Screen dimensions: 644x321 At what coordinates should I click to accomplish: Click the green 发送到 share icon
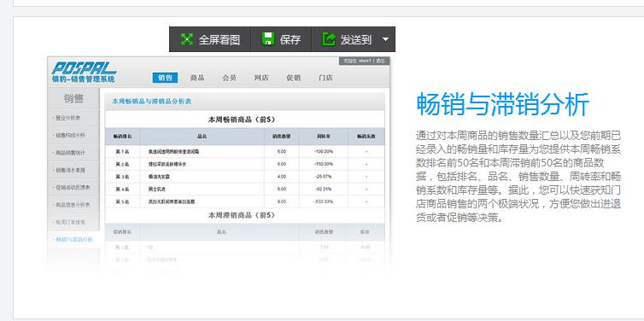pos(329,39)
